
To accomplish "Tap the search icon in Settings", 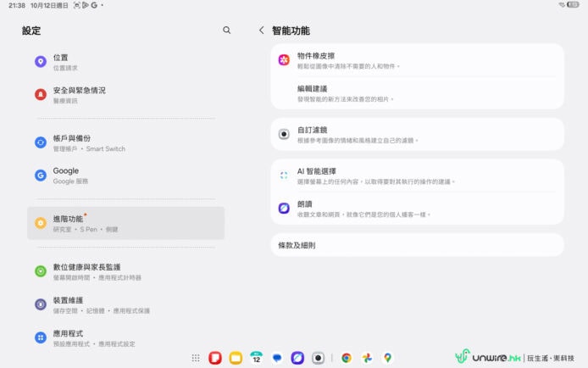I will pos(226,31).
